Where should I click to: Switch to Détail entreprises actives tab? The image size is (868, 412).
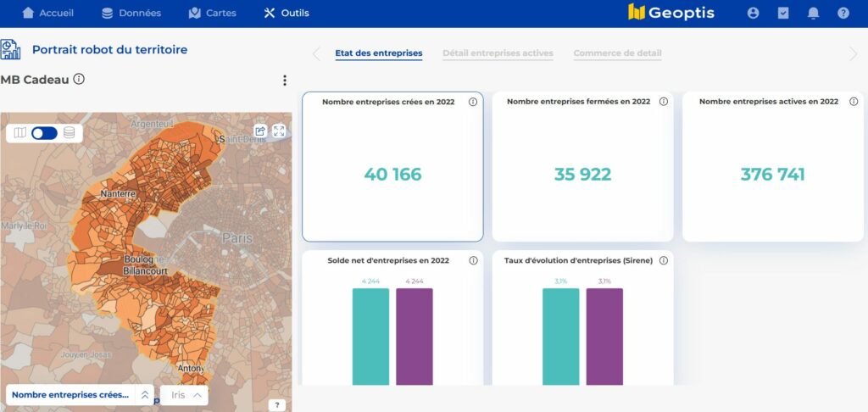[498, 53]
